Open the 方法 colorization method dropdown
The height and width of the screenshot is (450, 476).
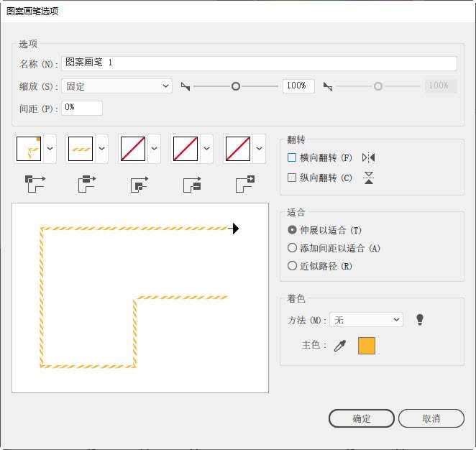(367, 320)
